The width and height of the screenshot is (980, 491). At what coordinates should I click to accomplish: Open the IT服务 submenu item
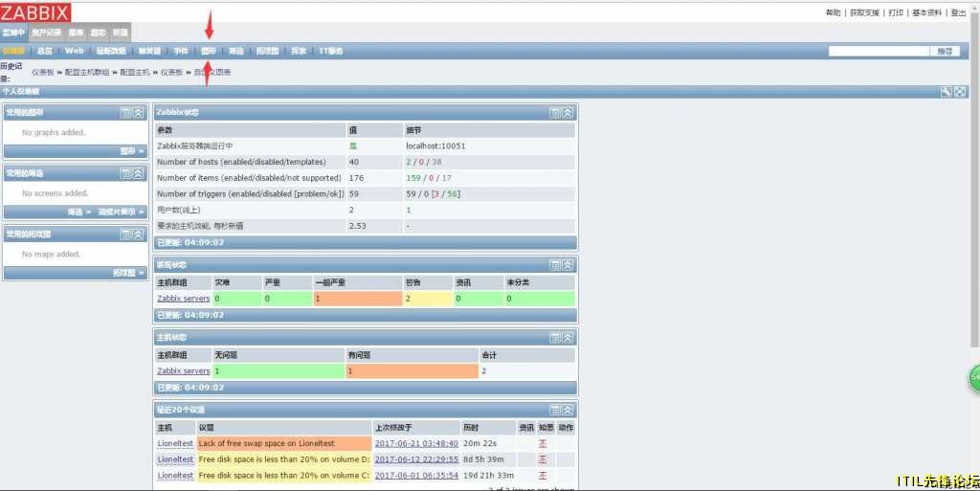coord(331,52)
